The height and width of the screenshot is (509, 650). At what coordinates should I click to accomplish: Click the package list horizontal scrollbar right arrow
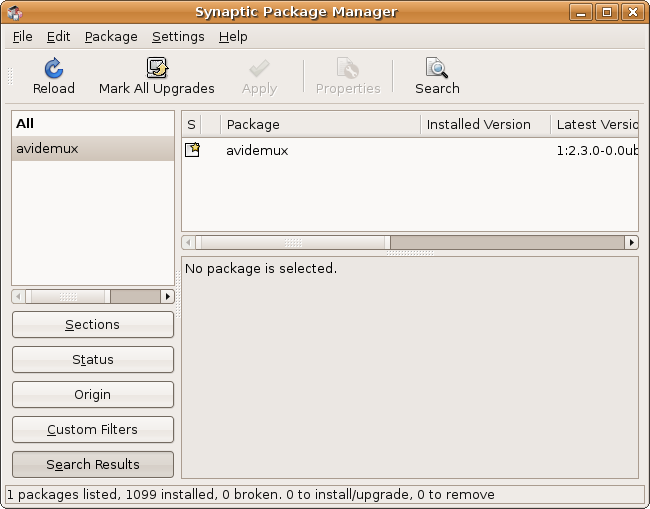tap(631, 242)
